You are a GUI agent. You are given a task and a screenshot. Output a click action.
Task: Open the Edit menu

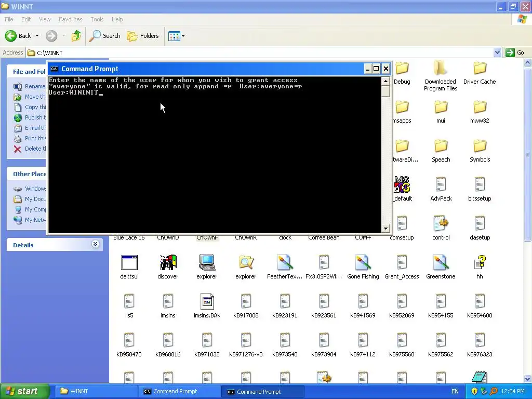point(26,19)
